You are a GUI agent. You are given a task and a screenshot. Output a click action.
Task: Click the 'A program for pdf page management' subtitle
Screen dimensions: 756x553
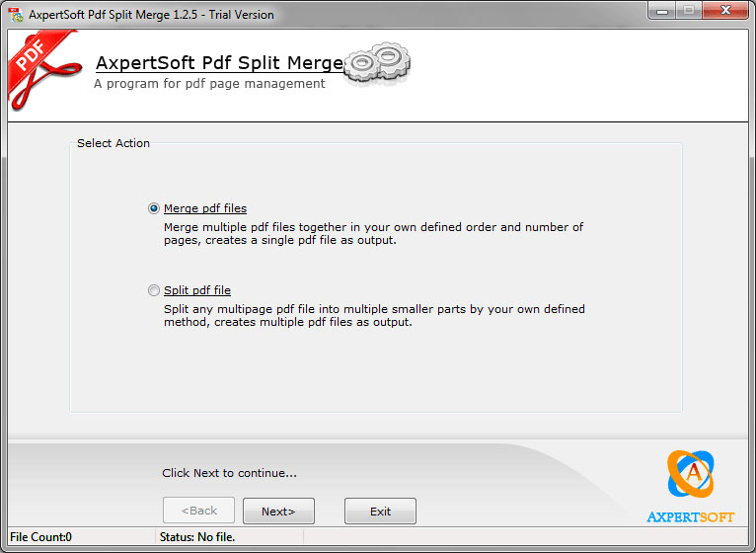tap(209, 84)
